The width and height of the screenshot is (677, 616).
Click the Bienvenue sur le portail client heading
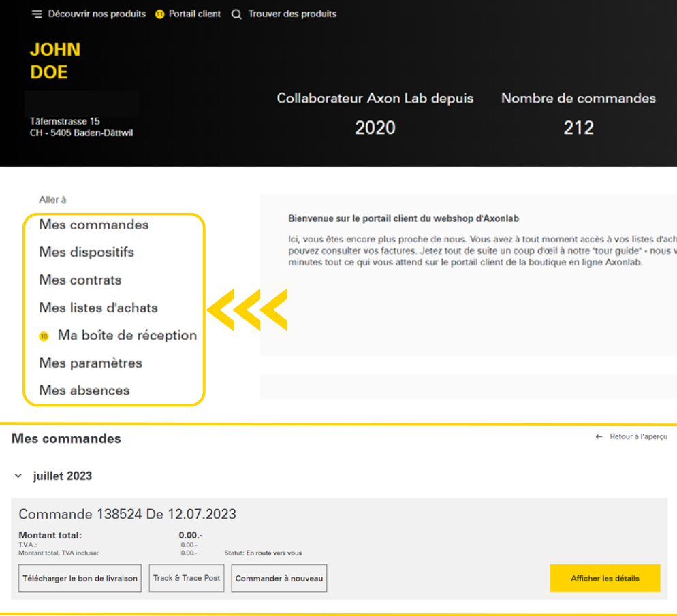click(403, 218)
